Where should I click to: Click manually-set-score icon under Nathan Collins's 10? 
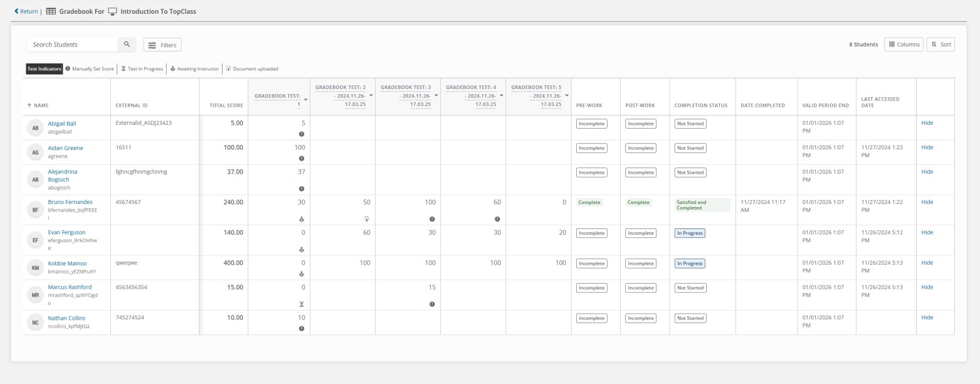click(302, 329)
